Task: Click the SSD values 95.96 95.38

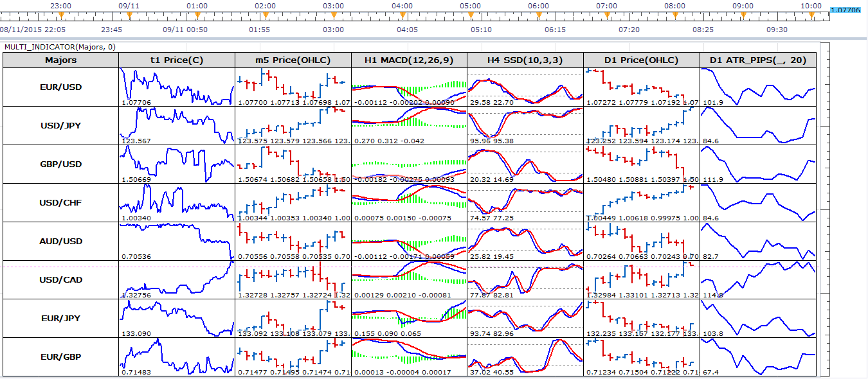Action: (x=491, y=141)
